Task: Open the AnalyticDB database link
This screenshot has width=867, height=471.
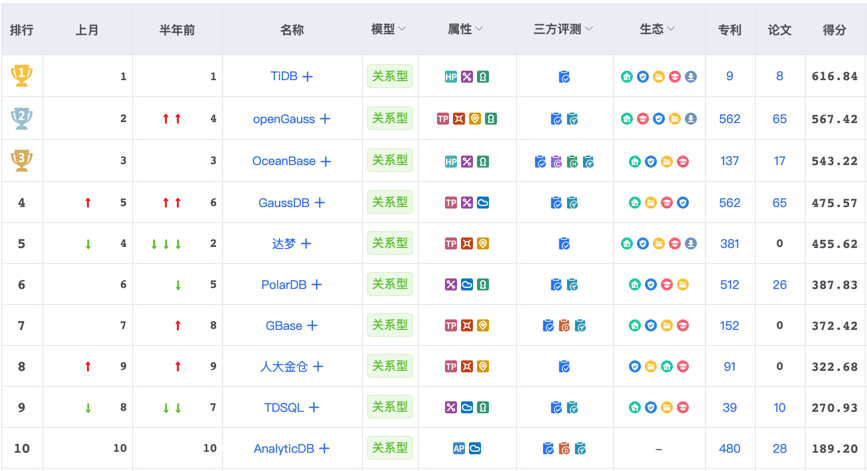Action: coord(284,448)
